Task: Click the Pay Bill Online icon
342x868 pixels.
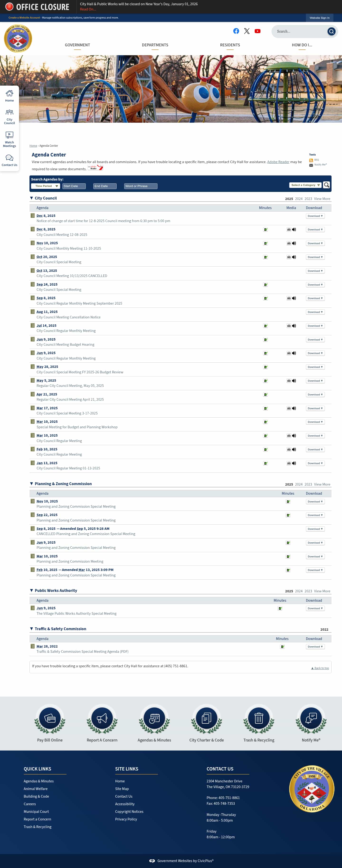Action: (x=50, y=718)
